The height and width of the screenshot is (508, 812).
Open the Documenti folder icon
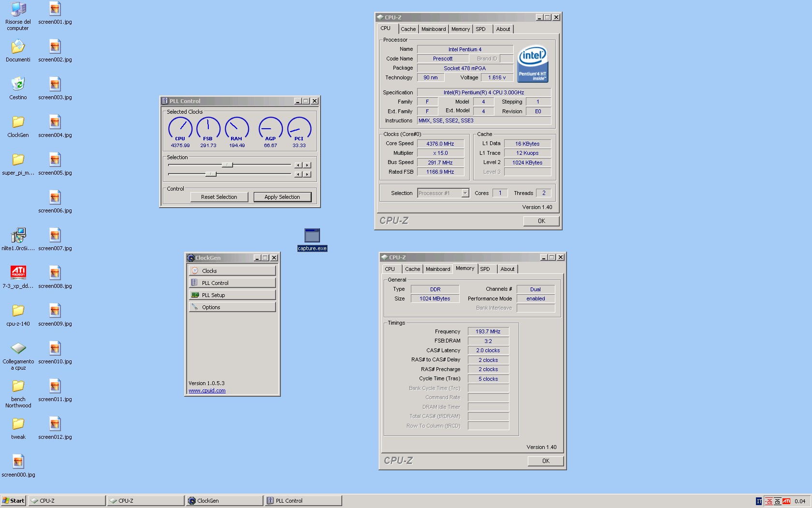18,47
